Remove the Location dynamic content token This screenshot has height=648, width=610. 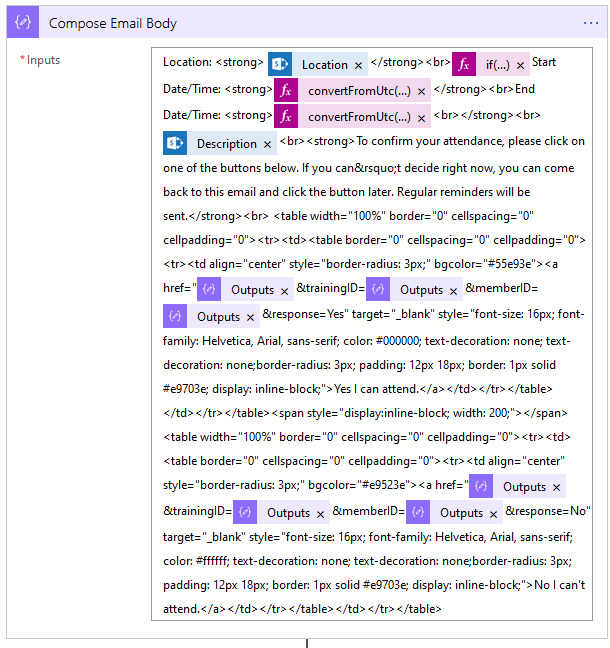[x=358, y=65]
